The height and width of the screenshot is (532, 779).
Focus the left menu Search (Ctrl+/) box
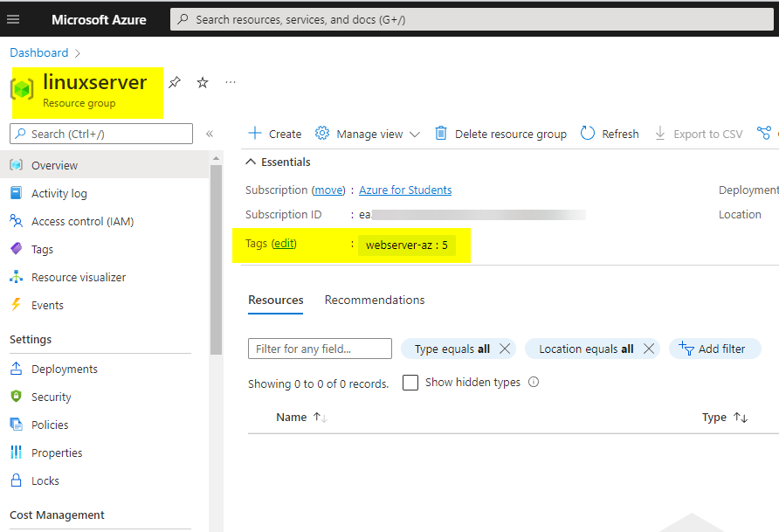pos(101,134)
